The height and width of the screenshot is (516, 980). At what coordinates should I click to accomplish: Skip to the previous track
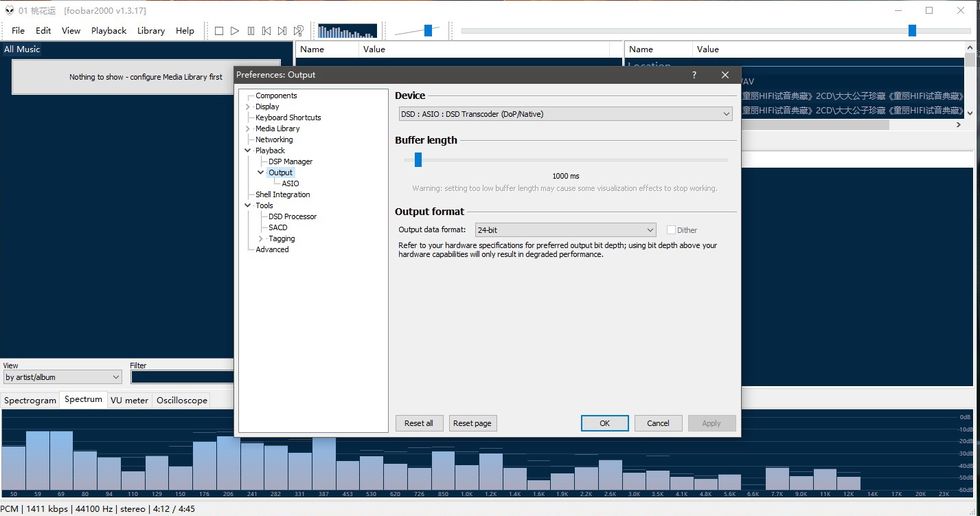coord(266,31)
